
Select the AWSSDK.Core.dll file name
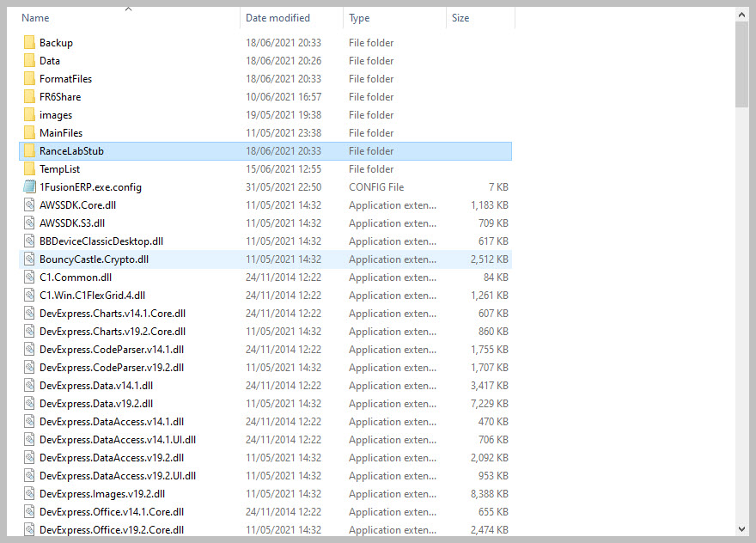77,205
